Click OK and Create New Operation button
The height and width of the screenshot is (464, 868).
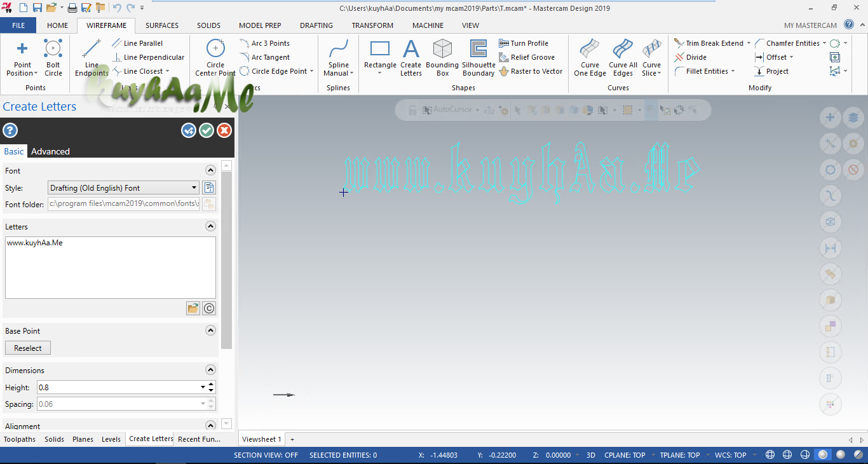pyautogui.click(x=189, y=130)
